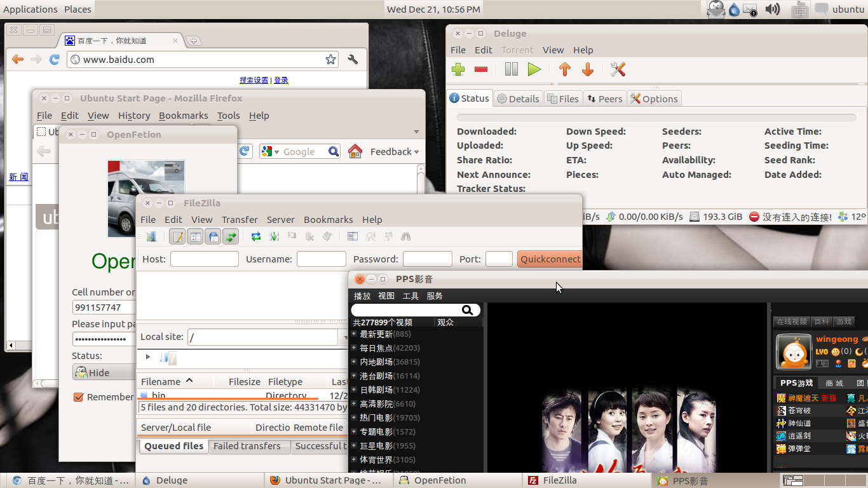The height and width of the screenshot is (488, 868).
Task: Click Firefox search magnifier icon
Action: click(334, 151)
